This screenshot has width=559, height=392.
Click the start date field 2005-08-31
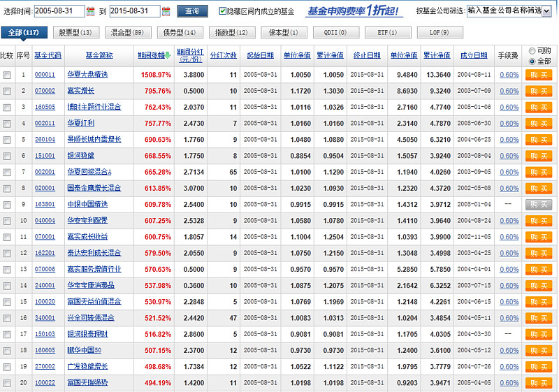click(59, 11)
